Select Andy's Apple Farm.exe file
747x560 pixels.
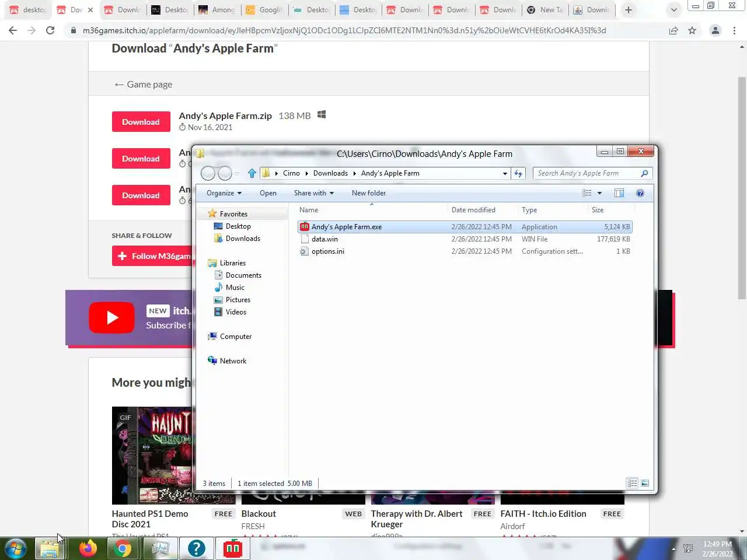(x=465, y=227)
